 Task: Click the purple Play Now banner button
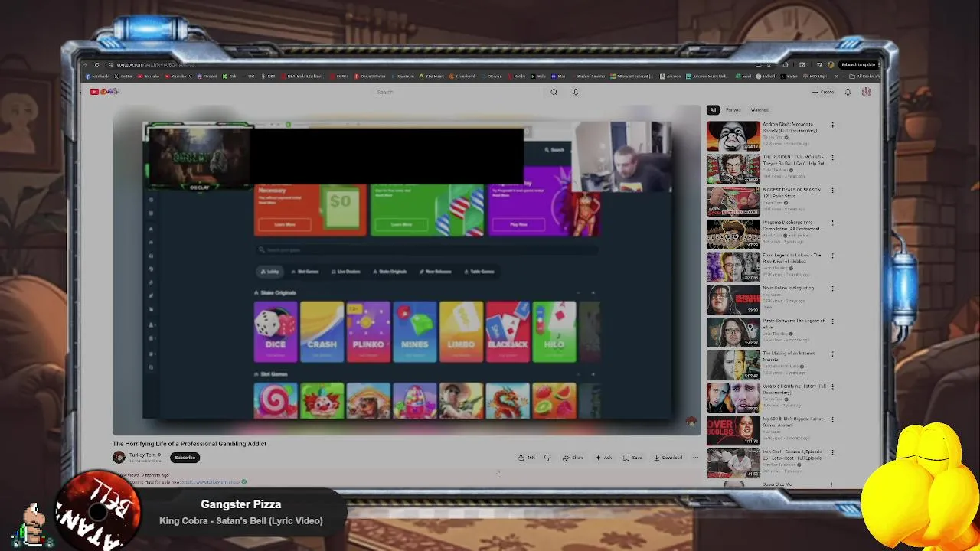(x=518, y=224)
